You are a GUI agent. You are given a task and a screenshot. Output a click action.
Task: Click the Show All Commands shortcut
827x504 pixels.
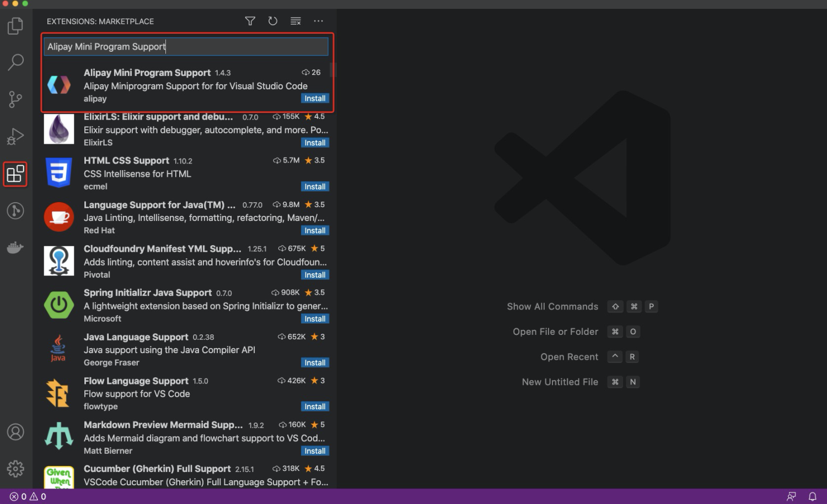(x=552, y=306)
